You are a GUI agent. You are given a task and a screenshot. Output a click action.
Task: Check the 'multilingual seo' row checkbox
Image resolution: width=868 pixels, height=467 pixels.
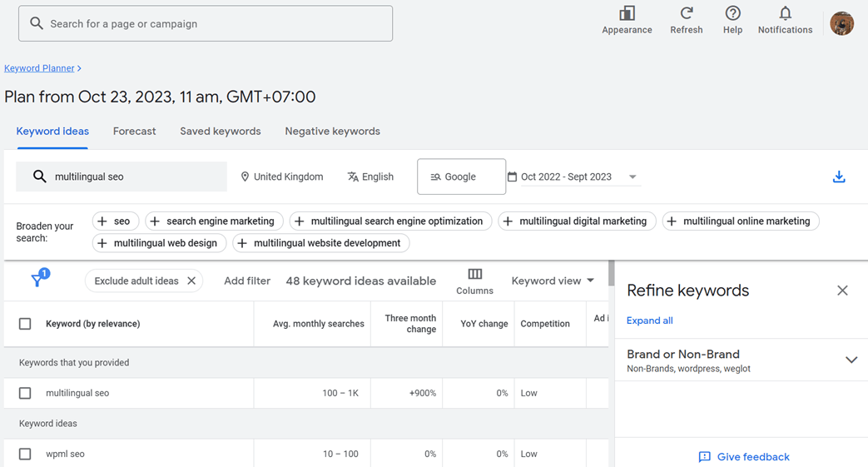pyautogui.click(x=25, y=393)
